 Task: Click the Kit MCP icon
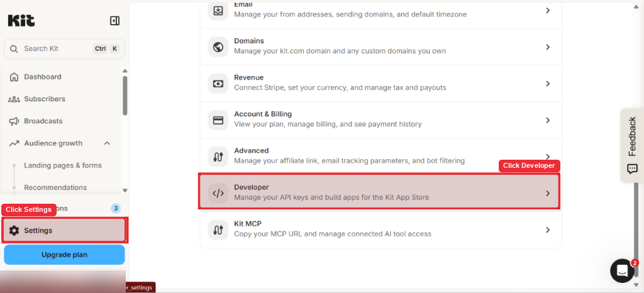(218, 229)
